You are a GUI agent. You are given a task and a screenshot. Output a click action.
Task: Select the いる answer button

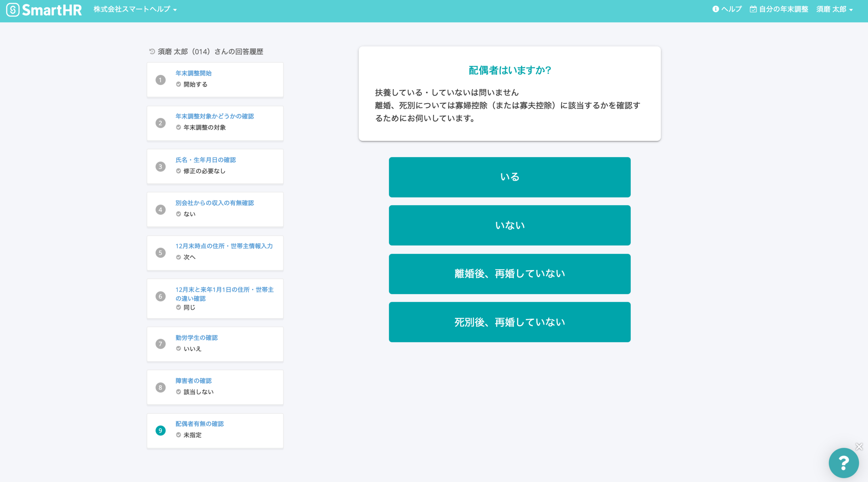click(x=510, y=177)
